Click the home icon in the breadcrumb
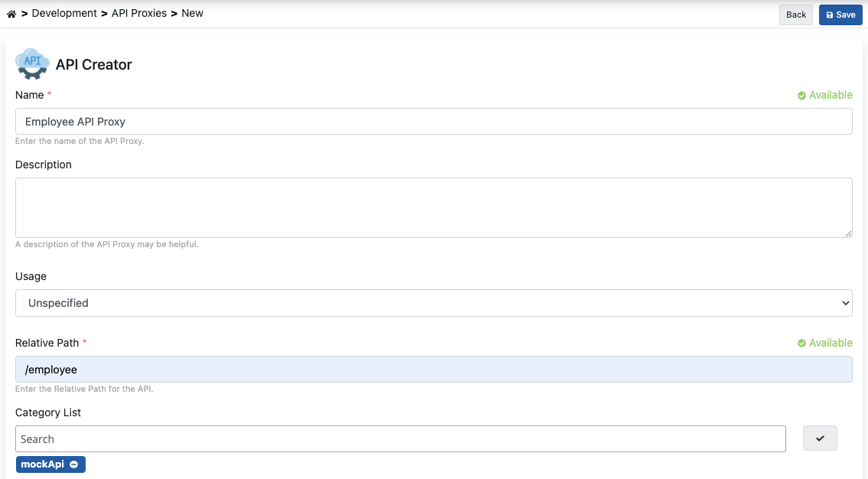The height and width of the screenshot is (479, 868). (x=11, y=13)
